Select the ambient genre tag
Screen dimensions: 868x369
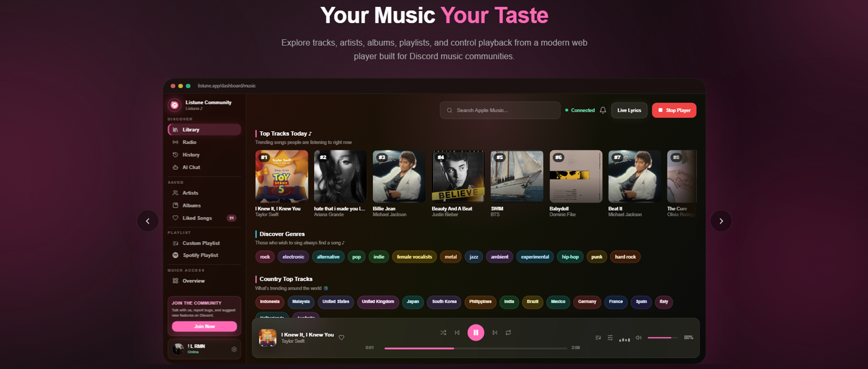pos(500,257)
